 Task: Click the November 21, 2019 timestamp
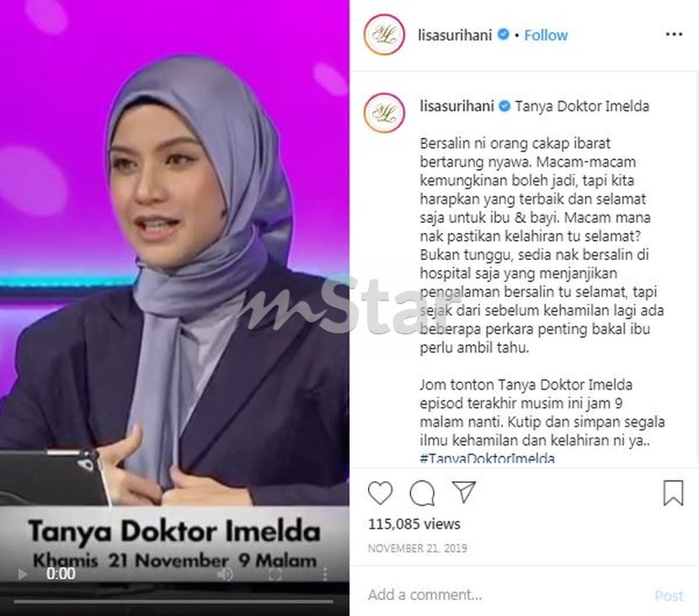click(417, 548)
